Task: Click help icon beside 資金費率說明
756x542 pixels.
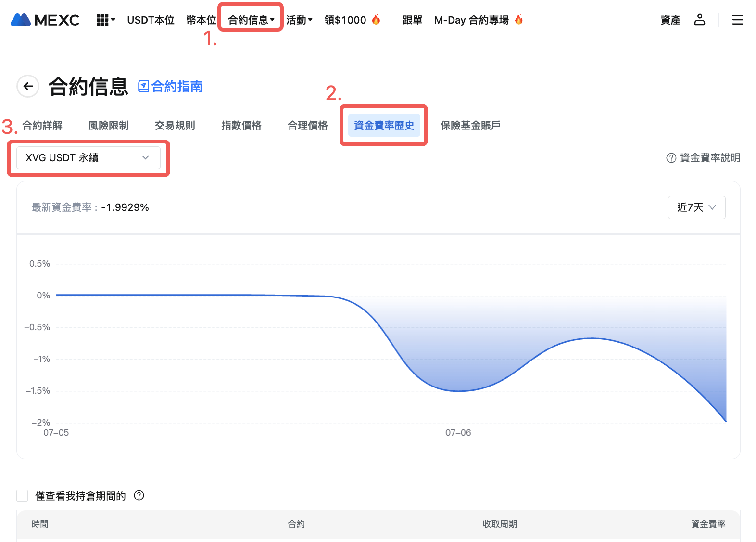Action: (x=671, y=158)
